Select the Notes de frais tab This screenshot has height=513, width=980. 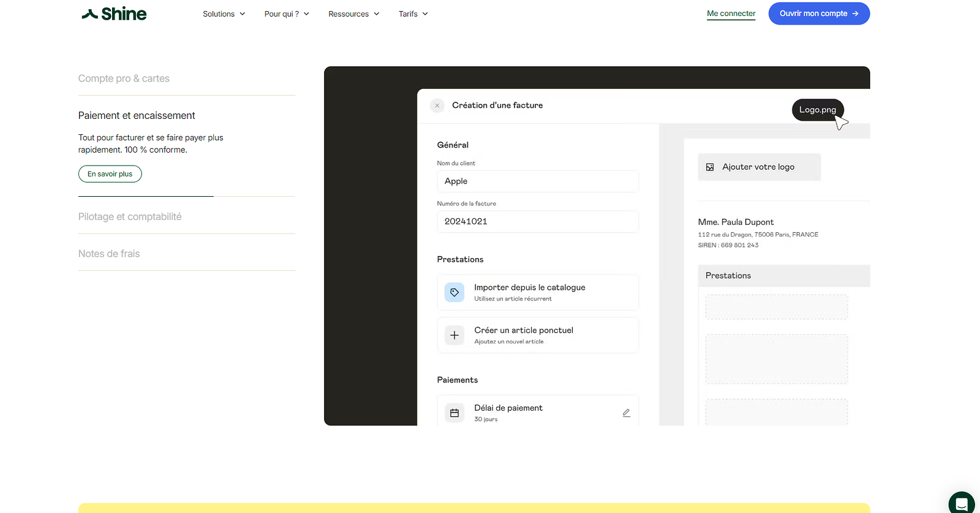(x=109, y=254)
